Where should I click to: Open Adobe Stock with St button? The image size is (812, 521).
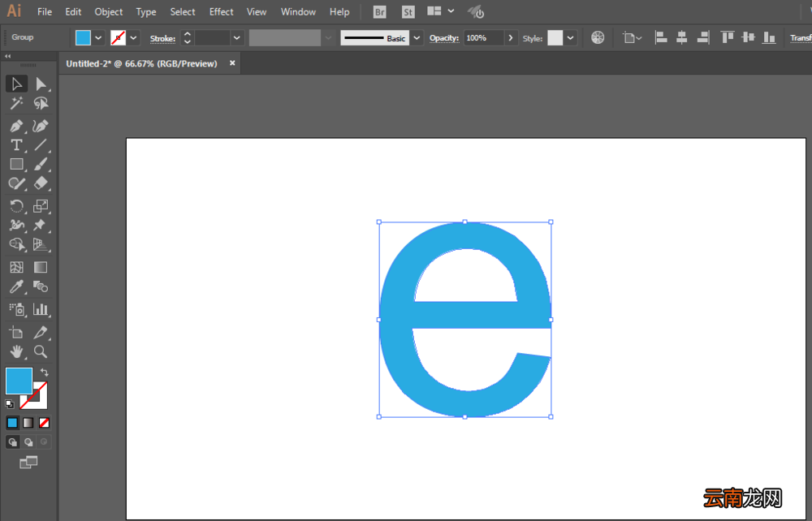coord(408,12)
